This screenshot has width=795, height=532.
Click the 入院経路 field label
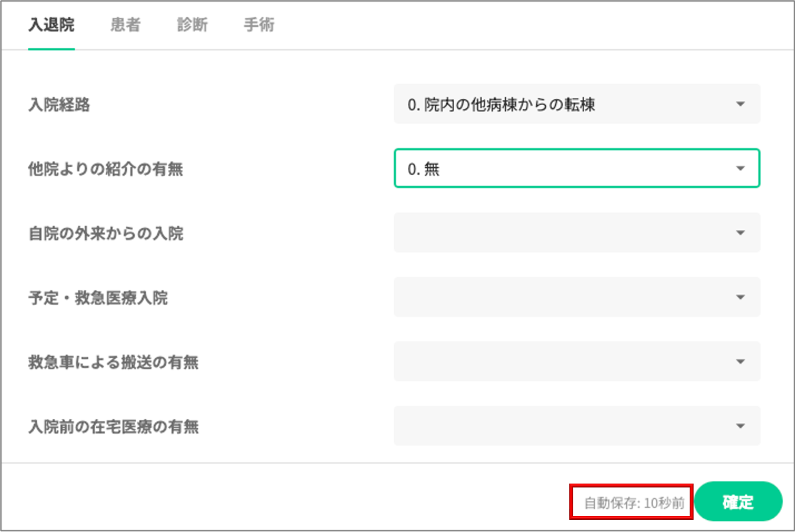click(x=59, y=105)
